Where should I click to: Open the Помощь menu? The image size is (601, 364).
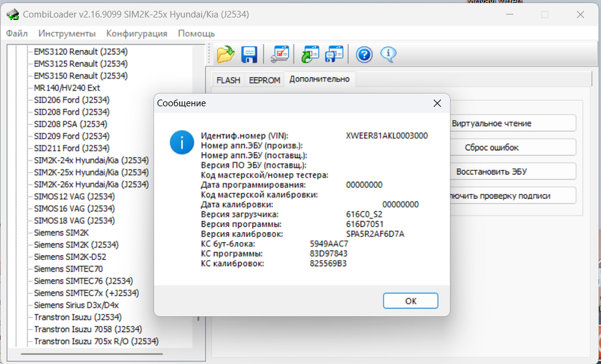point(196,33)
